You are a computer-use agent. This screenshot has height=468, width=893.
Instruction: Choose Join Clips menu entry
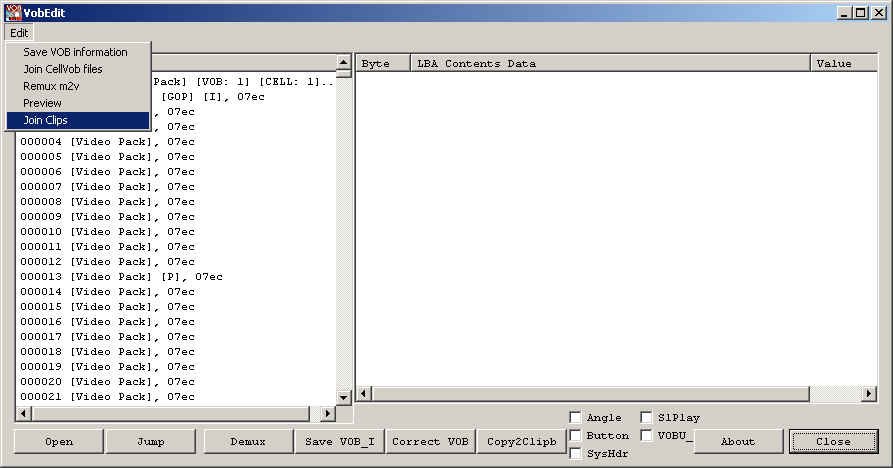click(77, 120)
